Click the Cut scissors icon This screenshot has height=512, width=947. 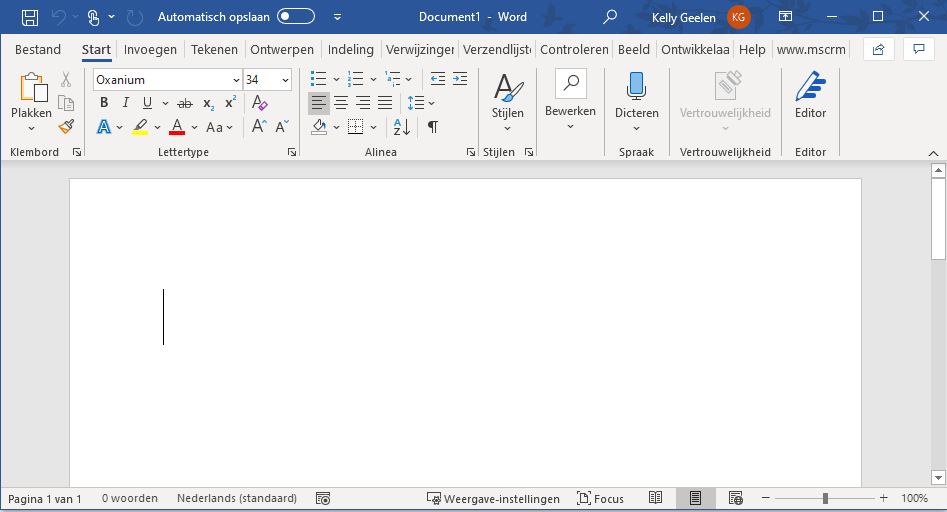[x=66, y=79]
